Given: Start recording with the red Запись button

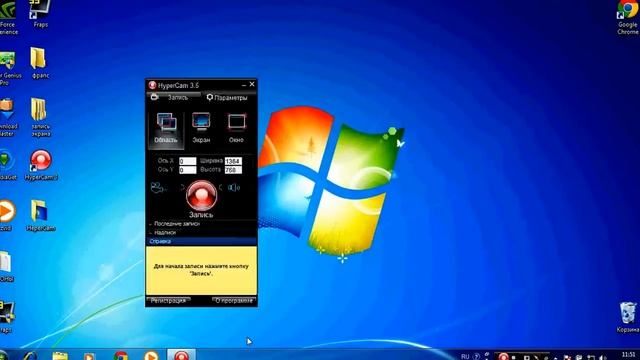Looking at the screenshot, I should tap(201, 196).
